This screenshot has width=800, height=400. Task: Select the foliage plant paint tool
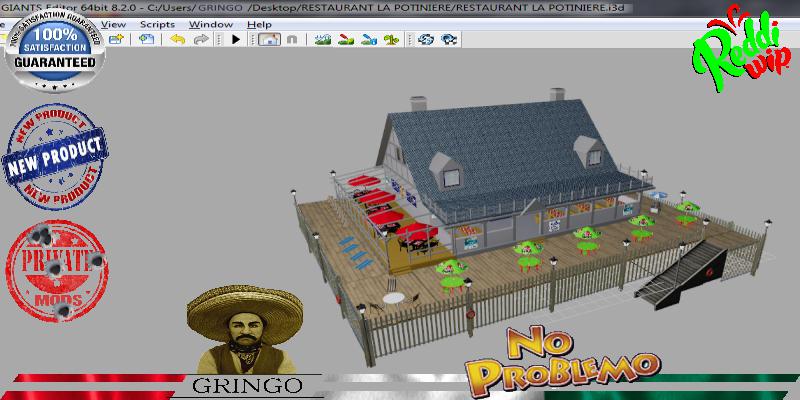(x=391, y=40)
